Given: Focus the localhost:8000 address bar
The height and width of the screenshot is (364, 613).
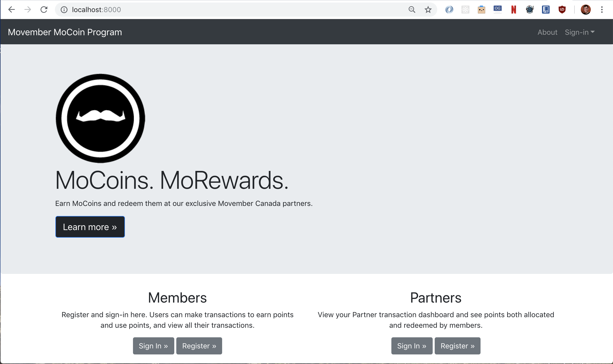Looking at the screenshot, I should (227, 10).
